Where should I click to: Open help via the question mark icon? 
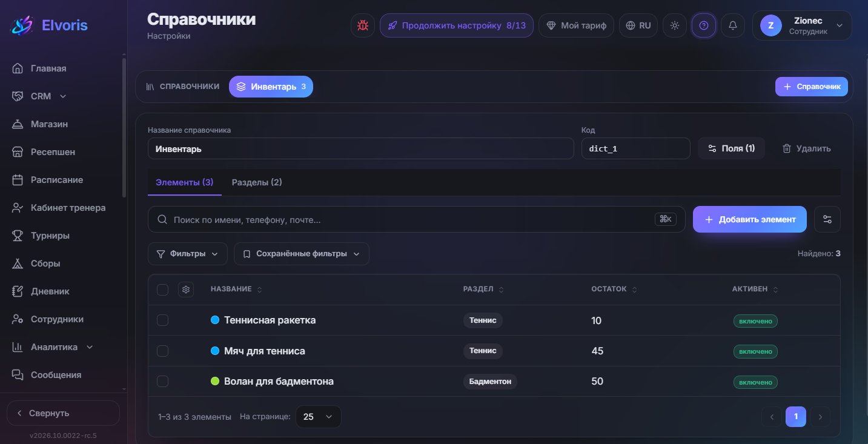(x=704, y=25)
